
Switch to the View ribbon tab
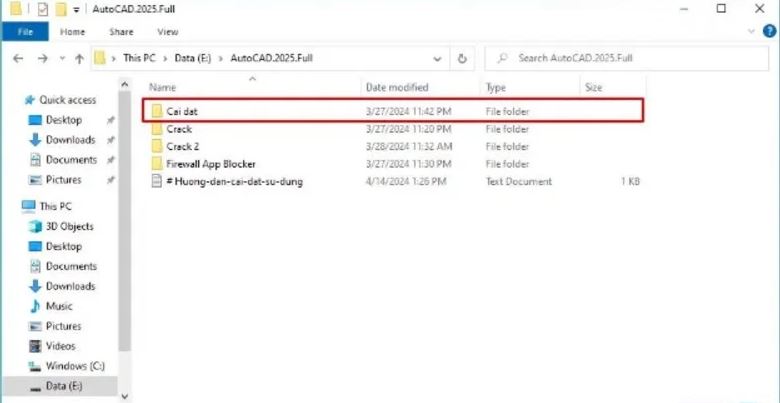[x=168, y=32]
